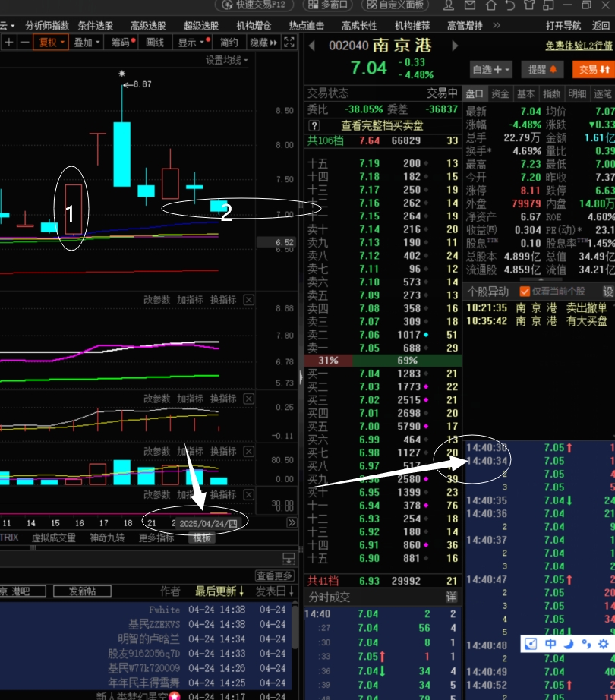Click 查看更多 button
This screenshot has width=615, height=700.
[275, 576]
